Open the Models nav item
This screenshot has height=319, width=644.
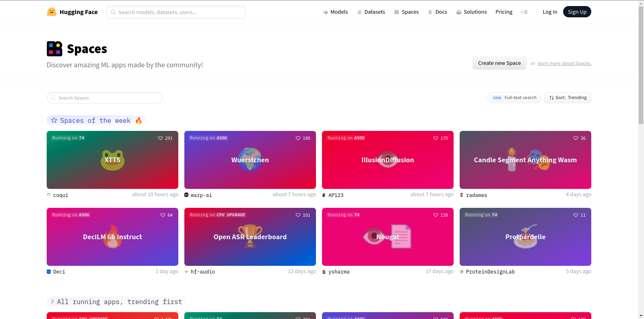pyautogui.click(x=335, y=12)
